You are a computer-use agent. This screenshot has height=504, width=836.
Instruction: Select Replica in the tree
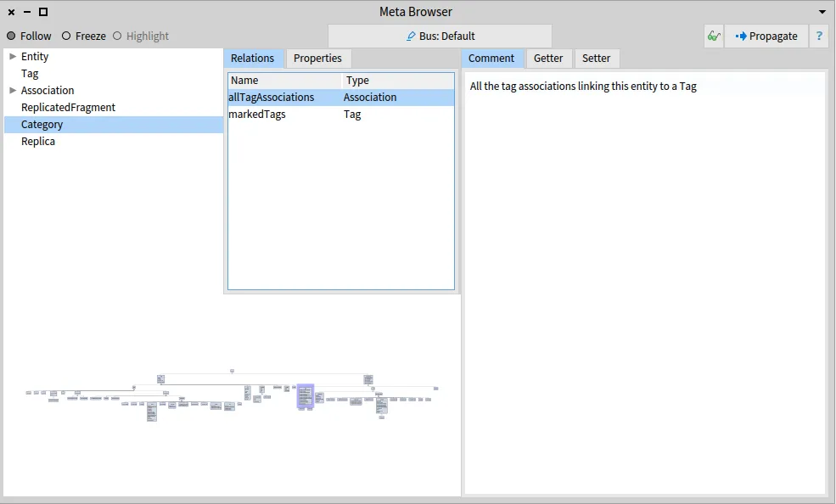(38, 142)
